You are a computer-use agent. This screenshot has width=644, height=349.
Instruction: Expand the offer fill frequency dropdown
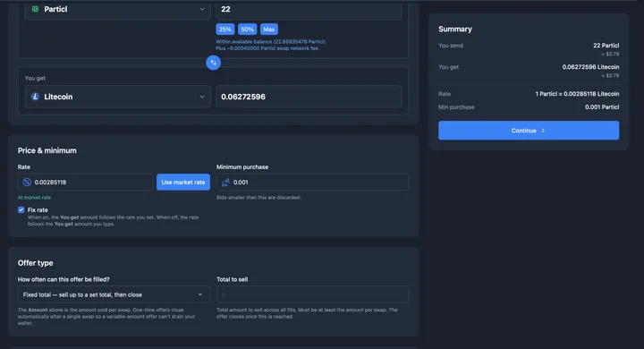(114, 294)
